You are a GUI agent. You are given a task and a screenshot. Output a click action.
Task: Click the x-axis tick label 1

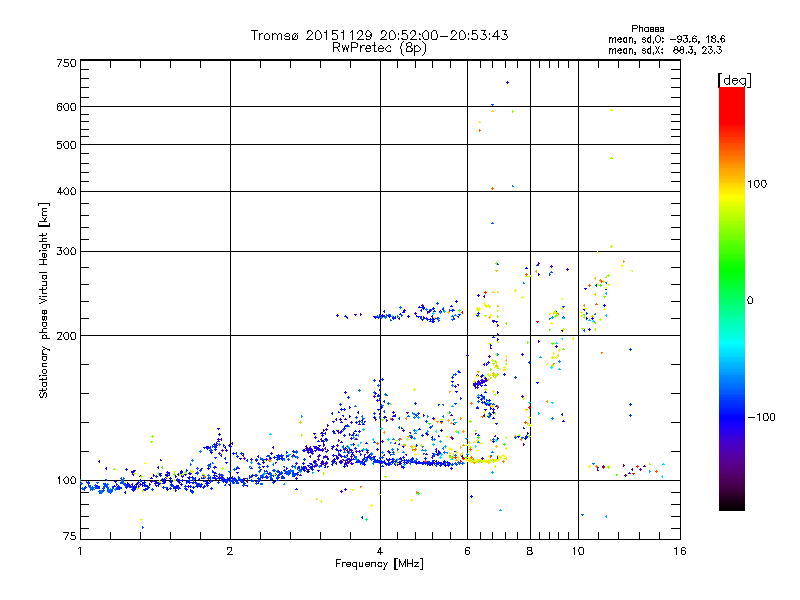pyautogui.click(x=80, y=551)
